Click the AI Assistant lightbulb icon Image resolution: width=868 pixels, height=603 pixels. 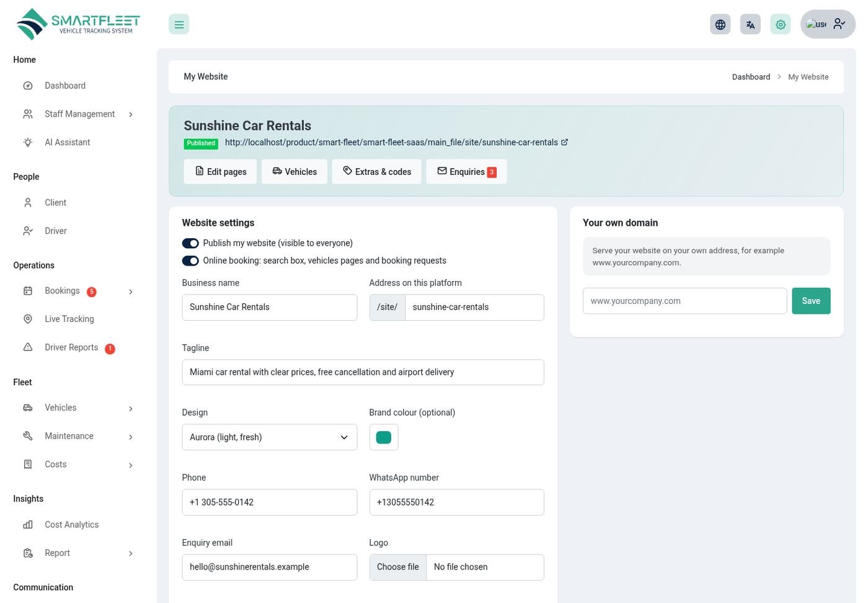28,142
